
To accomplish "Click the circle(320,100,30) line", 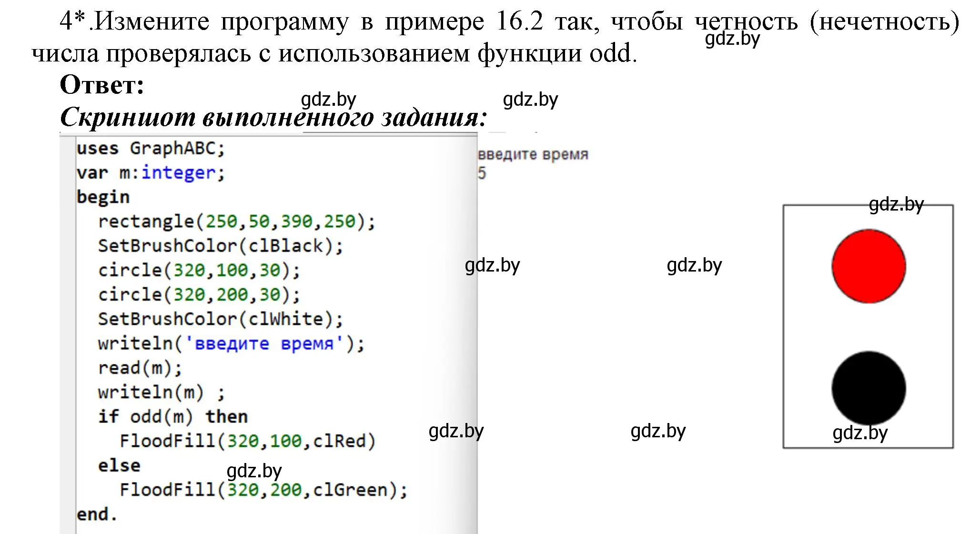I will (x=199, y=270).
